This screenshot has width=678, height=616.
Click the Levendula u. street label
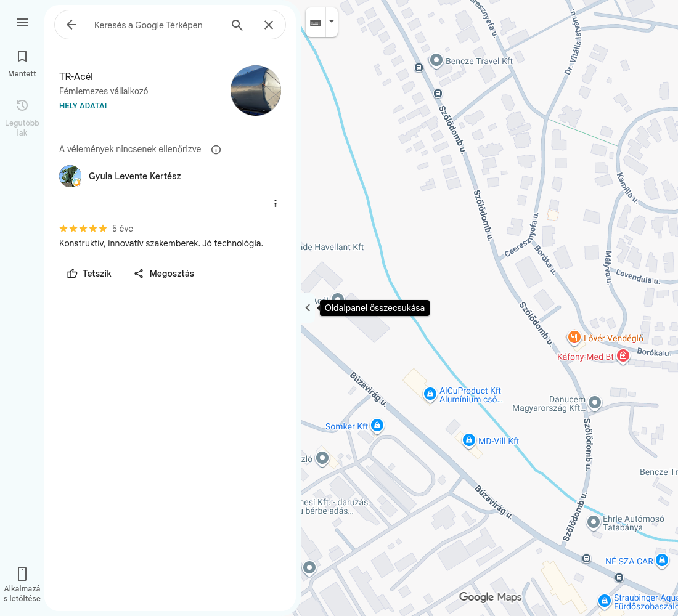(x=638, y=277)
